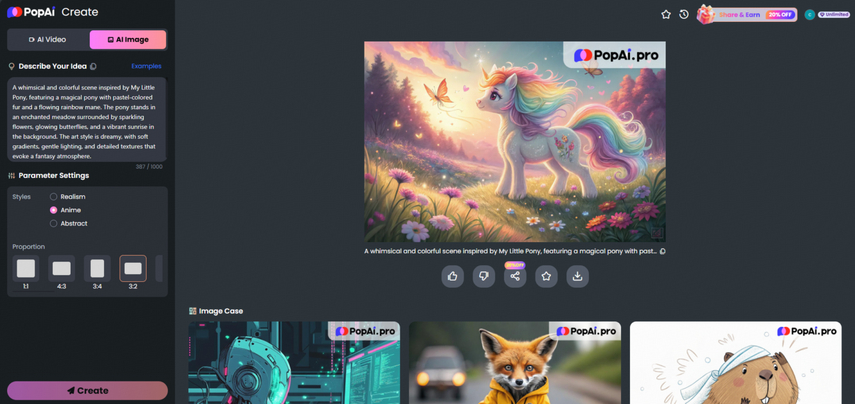Dislike the image with thumbs down
855x404 pixels.
click(484, 276)
